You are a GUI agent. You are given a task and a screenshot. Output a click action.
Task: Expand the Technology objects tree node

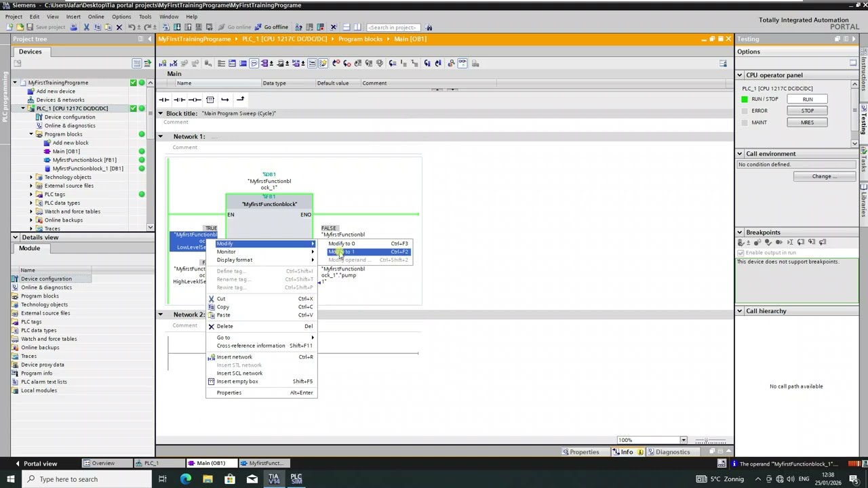tap(31, 178)
